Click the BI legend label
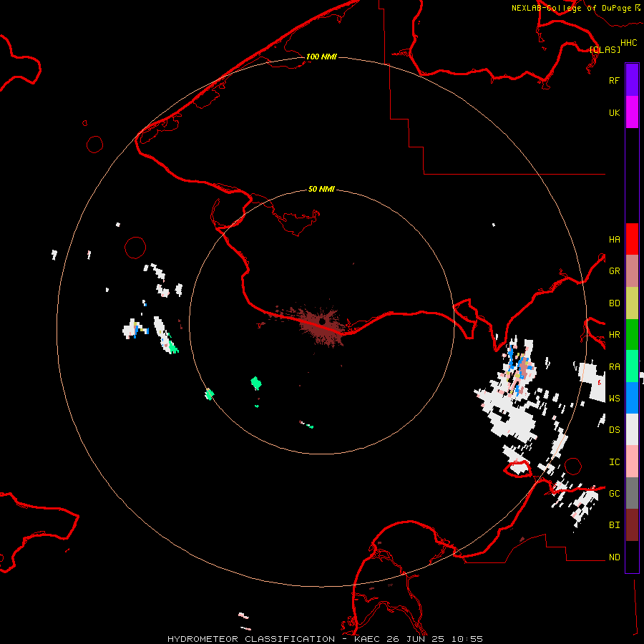The image size is (644, 644). [x=615, y=525]
